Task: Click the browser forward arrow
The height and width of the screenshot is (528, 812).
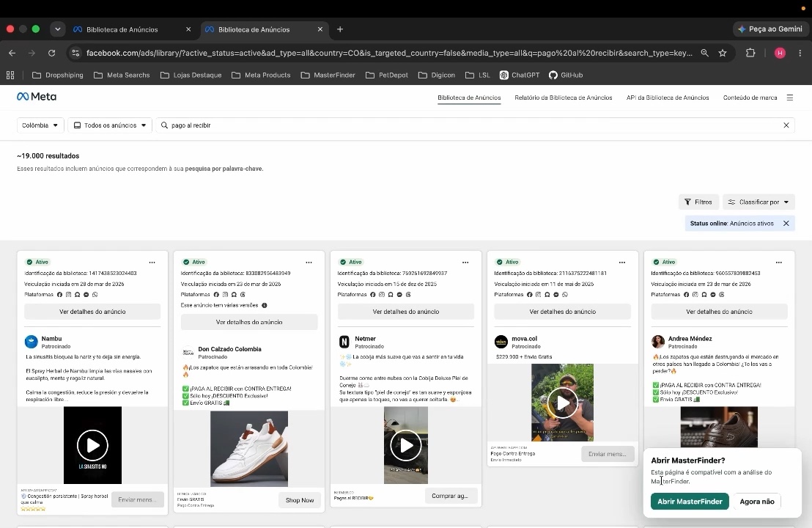Action: coord(32,53)
